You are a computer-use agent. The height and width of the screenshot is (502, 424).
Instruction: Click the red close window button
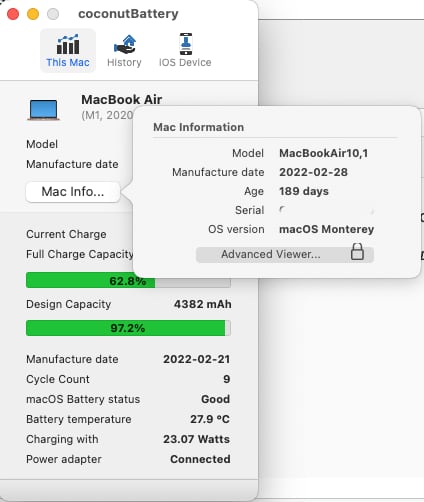pyautogui.click(x=13, y=14)
